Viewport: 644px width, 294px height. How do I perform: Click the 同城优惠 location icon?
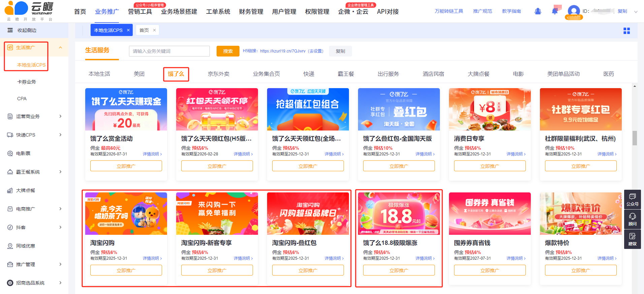click(x=10, y=246)
